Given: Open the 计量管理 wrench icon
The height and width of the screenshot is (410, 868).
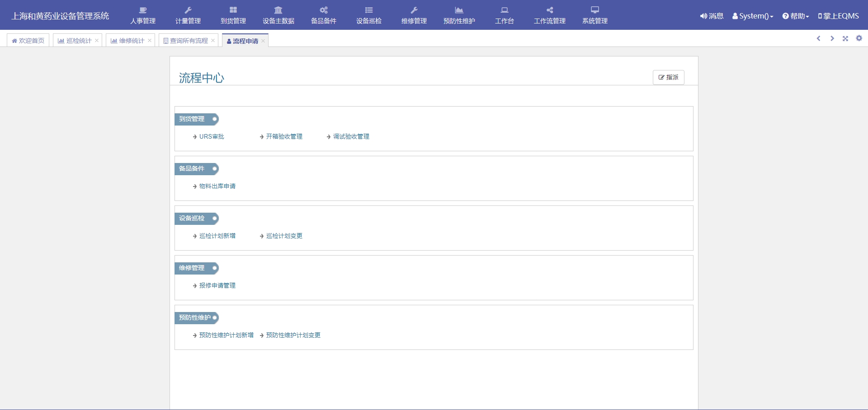Looking at the screenshot, I should 188,10.
